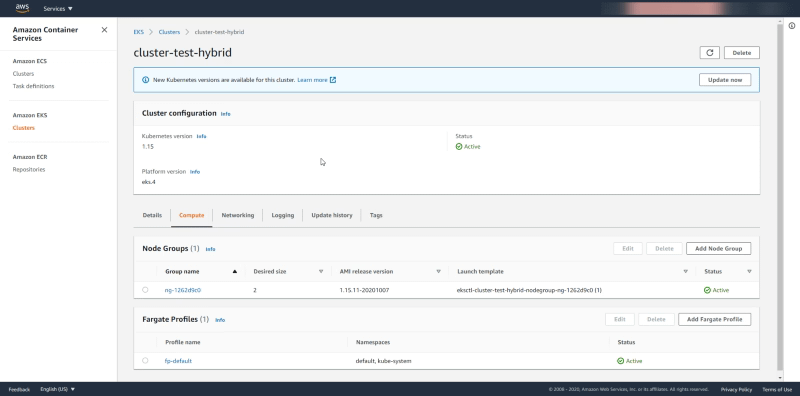Switch to the Details tab
Image resolution: width=800 pixels, height=396 pixels.
tap(152, 215)
